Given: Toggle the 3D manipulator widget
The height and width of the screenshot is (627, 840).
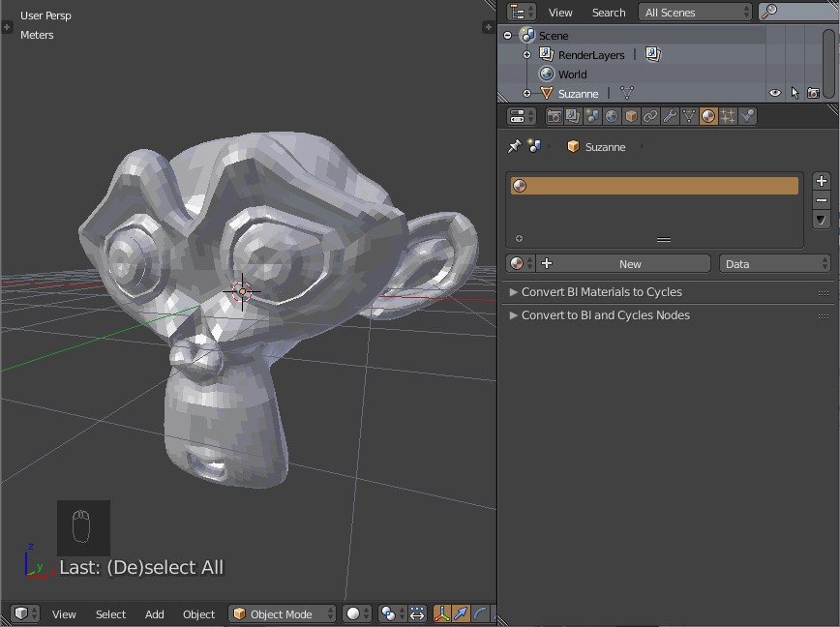Looking at the screenshot, I should (442, 613).
